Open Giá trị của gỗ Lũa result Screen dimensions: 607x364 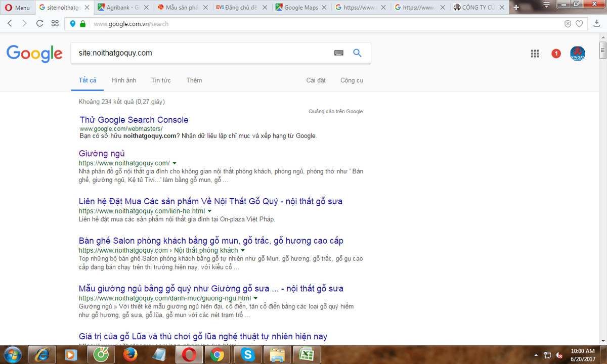203,336
